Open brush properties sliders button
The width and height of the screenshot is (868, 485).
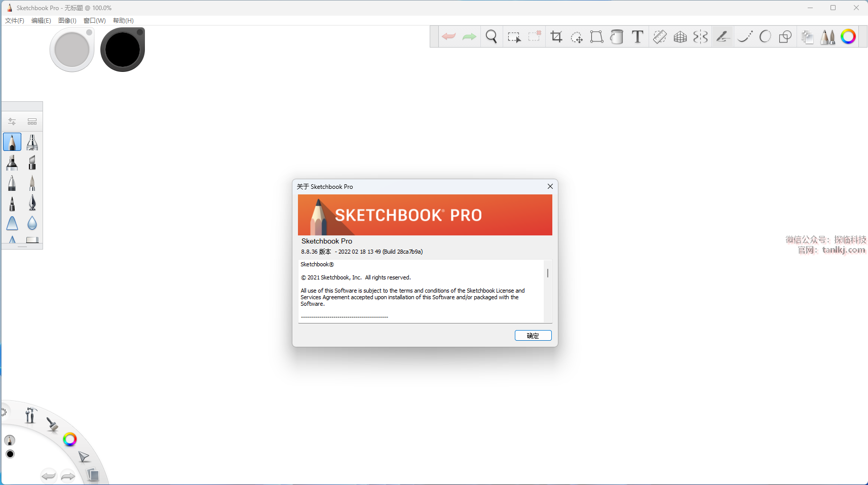click(x=12, y=122)
